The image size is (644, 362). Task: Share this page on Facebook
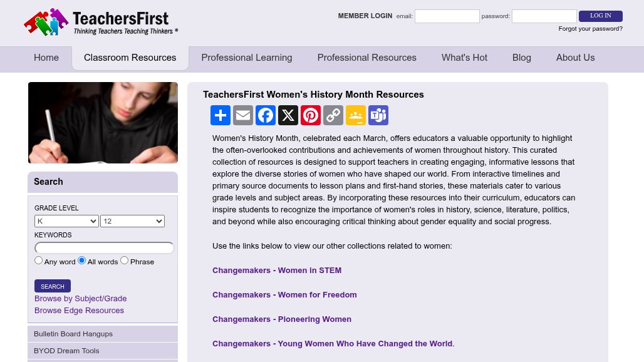266,115
